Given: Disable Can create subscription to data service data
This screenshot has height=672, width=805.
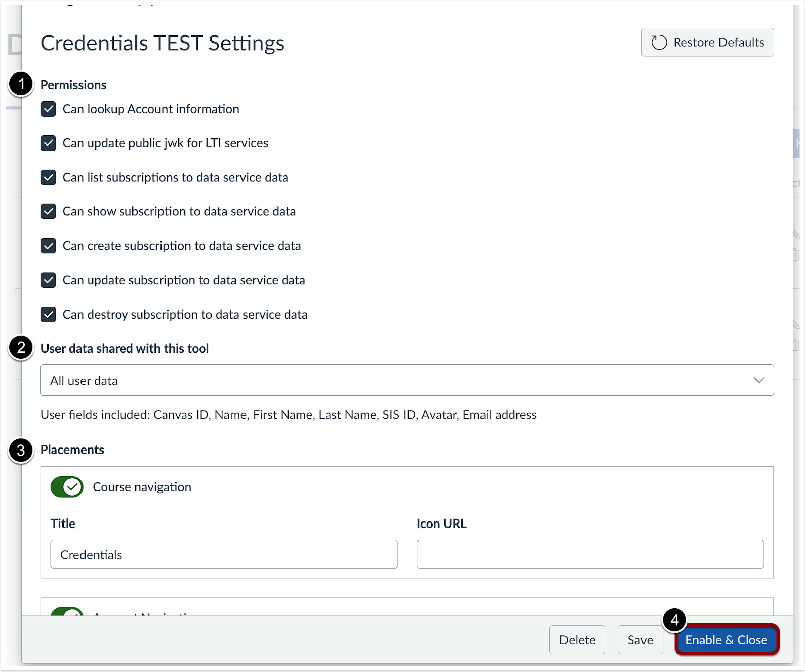Looking at the screenshot, I should point(48,246).
